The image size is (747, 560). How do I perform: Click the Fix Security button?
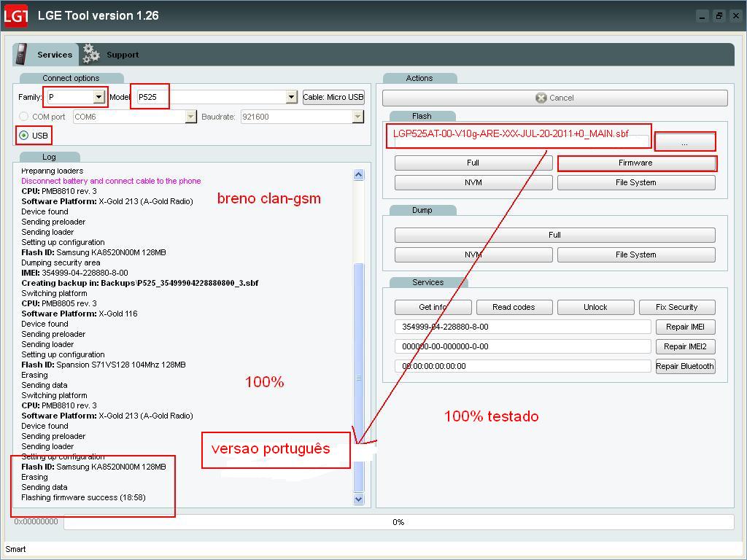[x=677, y=307]
